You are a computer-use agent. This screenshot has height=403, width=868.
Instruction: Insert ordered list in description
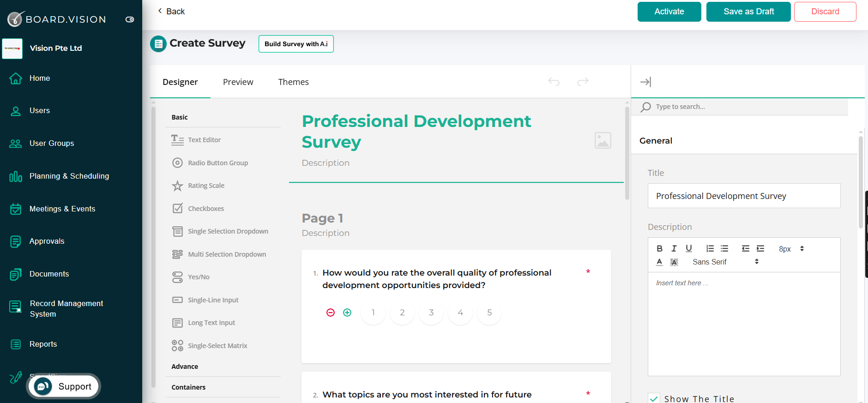(x=710, y=248)
